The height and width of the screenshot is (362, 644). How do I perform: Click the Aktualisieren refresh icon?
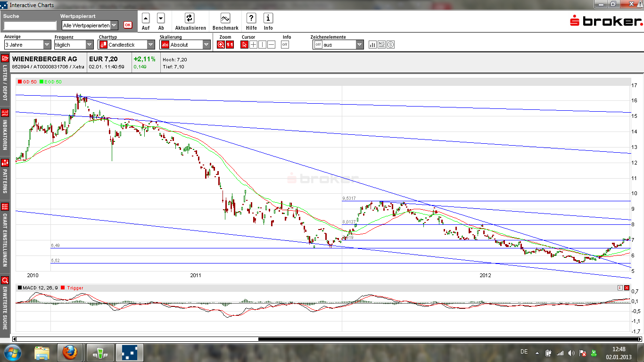(189, 18)
